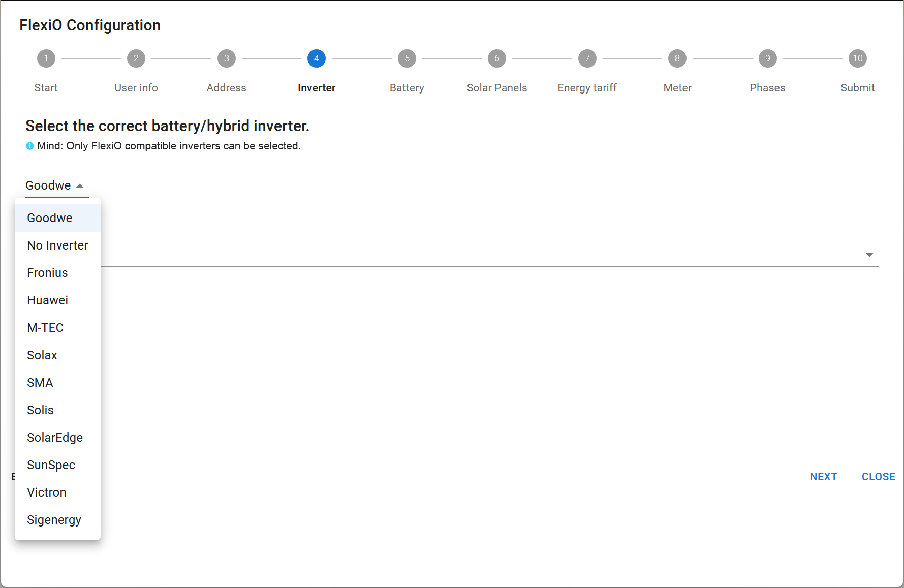Go to step 2 User info circle

click(x=136, y=58)
